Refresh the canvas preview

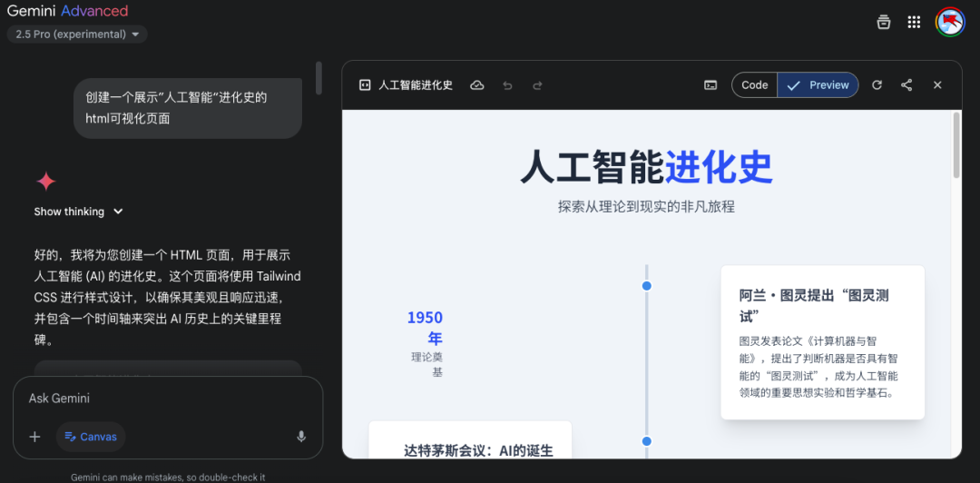point(877,85)
